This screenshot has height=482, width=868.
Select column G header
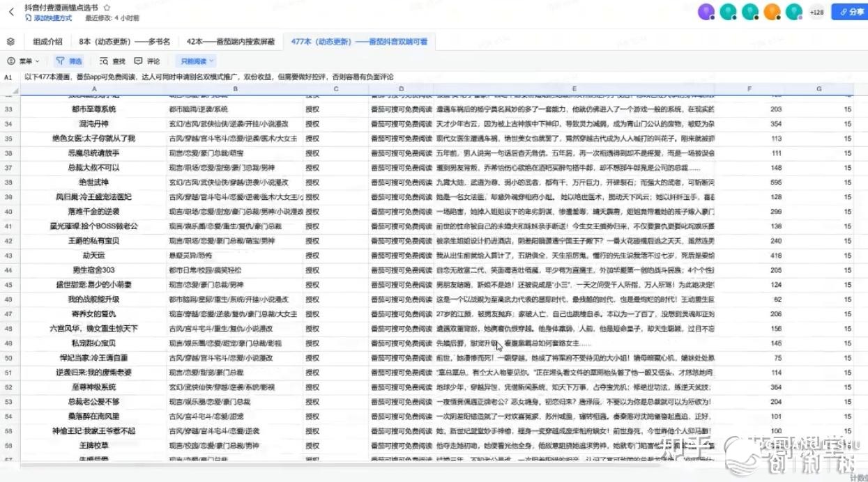click(x=819, y=89)
